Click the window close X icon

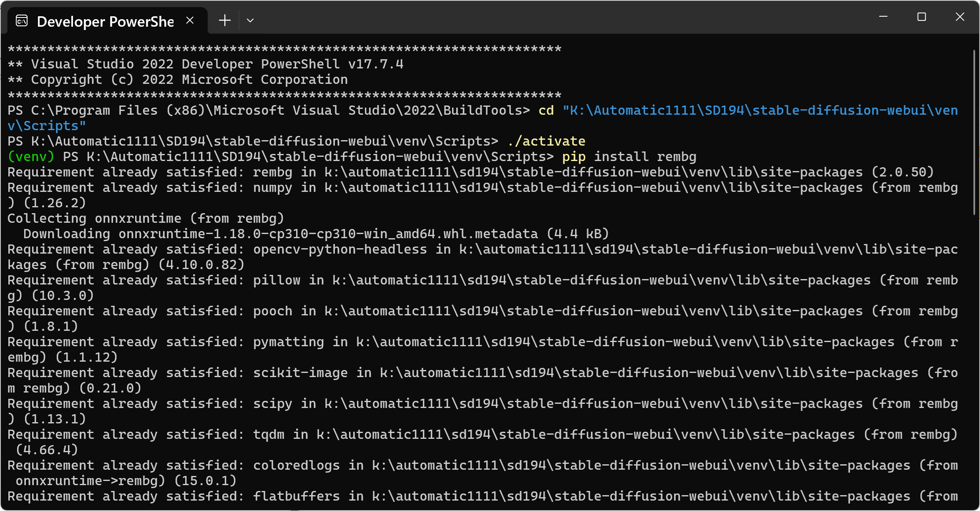point(960,17)
